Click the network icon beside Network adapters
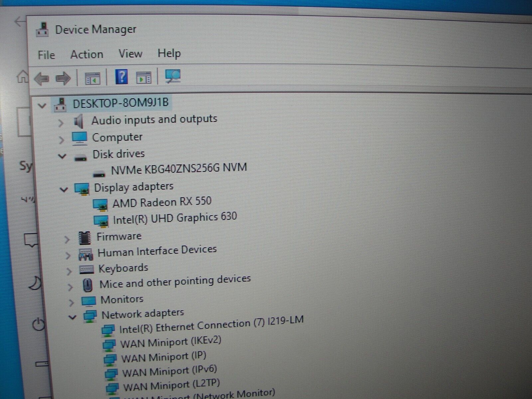The width and height of the screenshot is (532, 399). pos(90,317)
